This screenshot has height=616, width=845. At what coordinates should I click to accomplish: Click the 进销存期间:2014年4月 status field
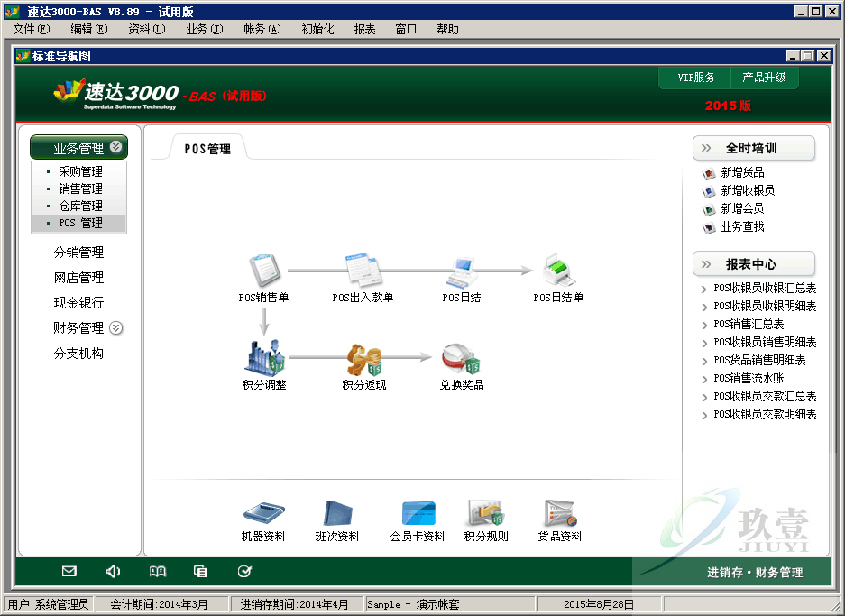pyautogui.click(x=298, y=604)
